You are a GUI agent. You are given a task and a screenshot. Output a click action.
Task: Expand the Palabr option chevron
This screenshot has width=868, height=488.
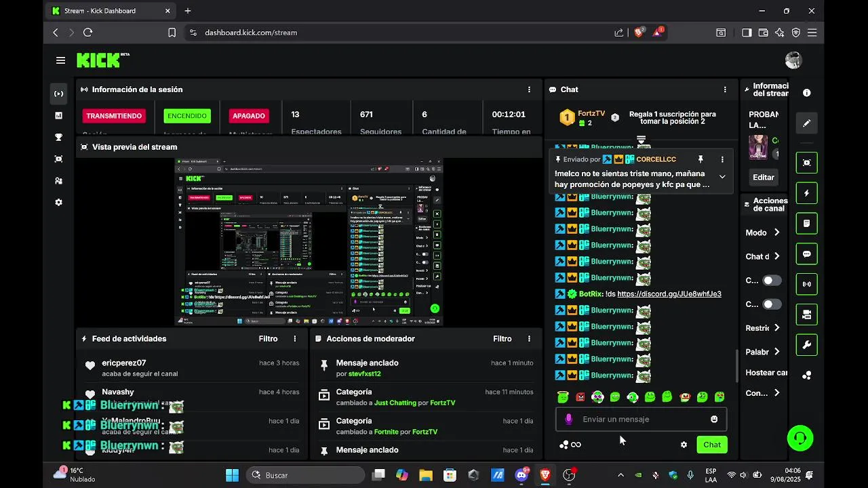click(x=776, y=352)
